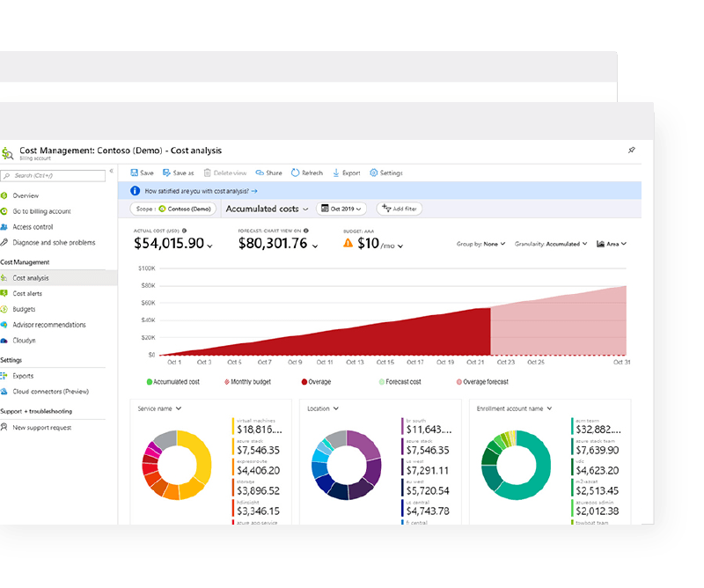This screenshot has width=704, height=588.
Task: Click the Save icon in toolbar
Action: pos(134,173)
